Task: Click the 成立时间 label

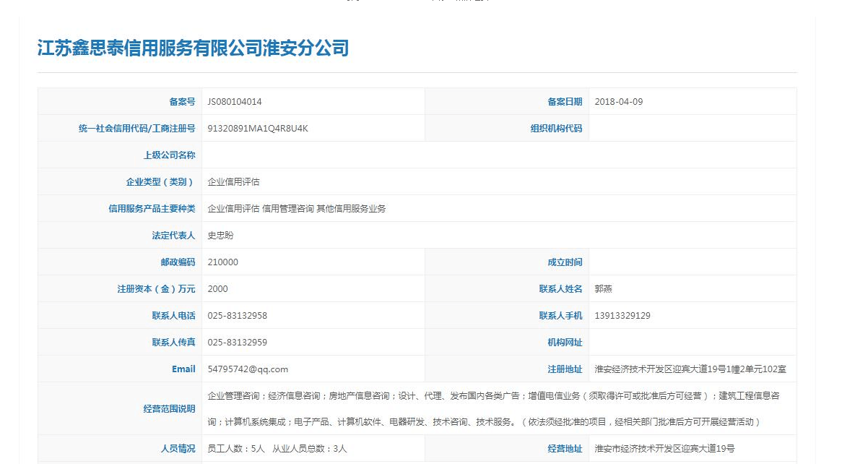Action: tap(565, 262)
